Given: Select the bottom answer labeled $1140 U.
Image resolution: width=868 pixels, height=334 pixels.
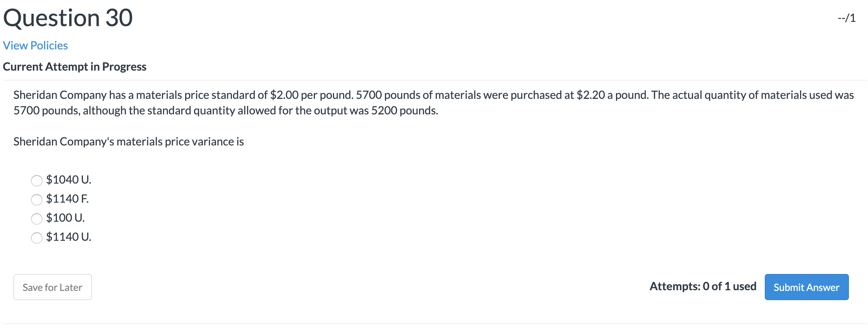Looking at the screenshot, I should point(69,237).
